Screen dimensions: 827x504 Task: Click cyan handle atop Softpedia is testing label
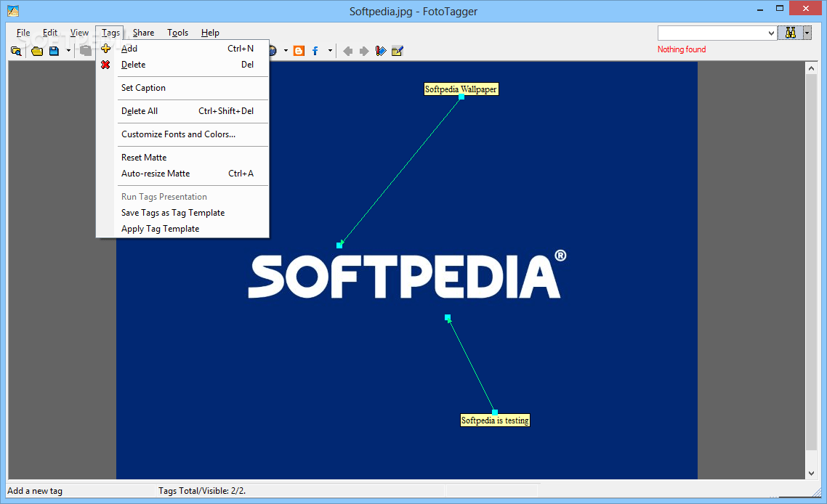click(495, 412)
